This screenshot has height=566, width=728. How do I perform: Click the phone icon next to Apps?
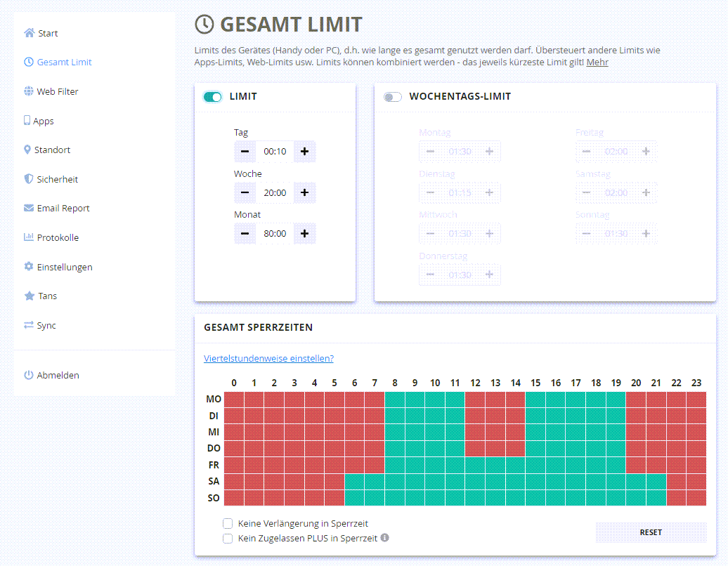pos(27,121)
